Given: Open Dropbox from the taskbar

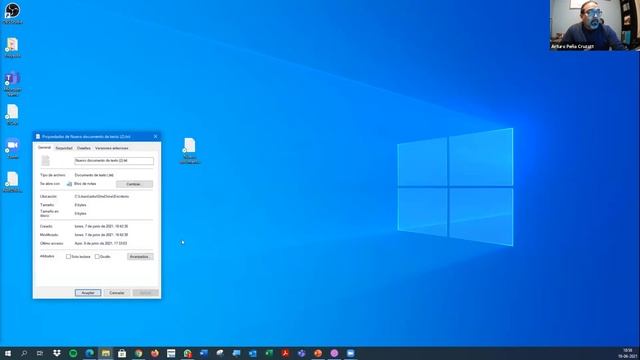Looking at the screenshot, I should point(57,353).
